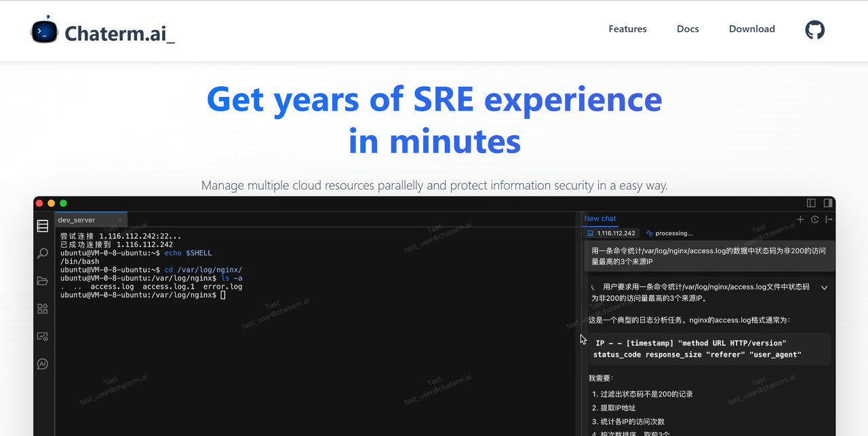Viewport: 868px width, 436px height.
Task: Click the user prompt message bubble
Action: 709,256
